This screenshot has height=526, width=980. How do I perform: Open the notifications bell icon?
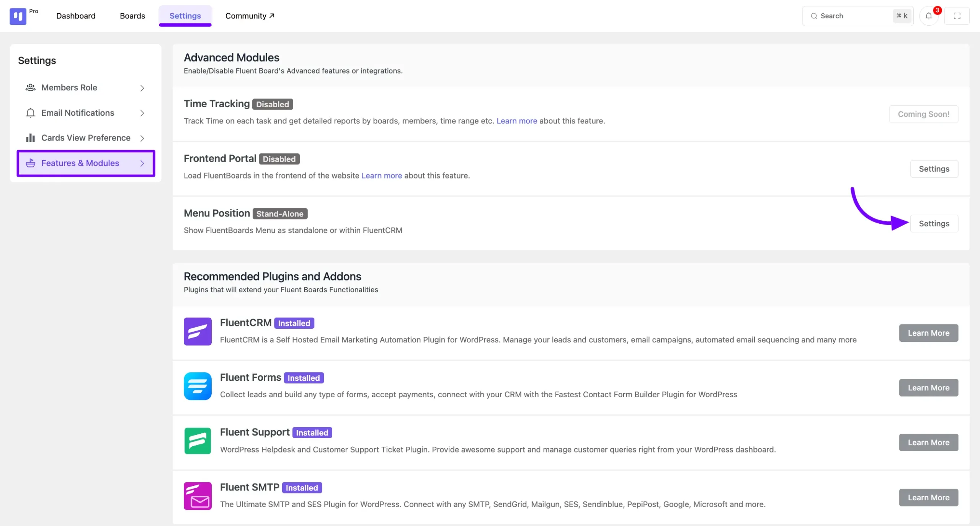929,16
